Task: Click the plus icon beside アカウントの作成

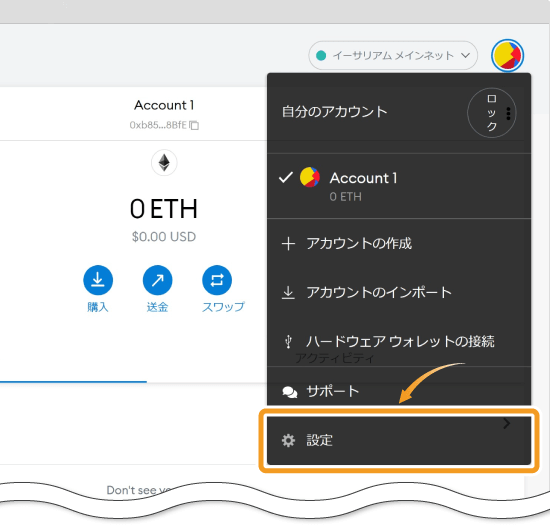Action: pos(288,243)
